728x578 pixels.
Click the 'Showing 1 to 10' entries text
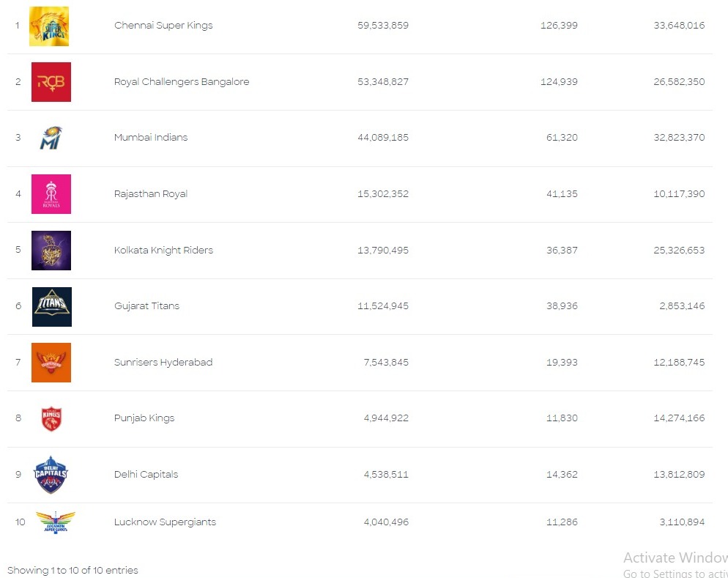click(73, 570)
